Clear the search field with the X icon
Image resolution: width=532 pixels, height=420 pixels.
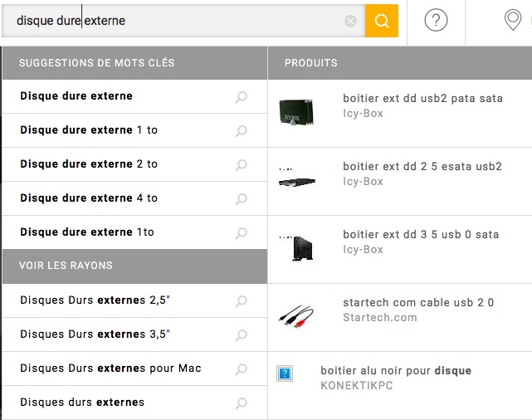[x=350, y=21]
